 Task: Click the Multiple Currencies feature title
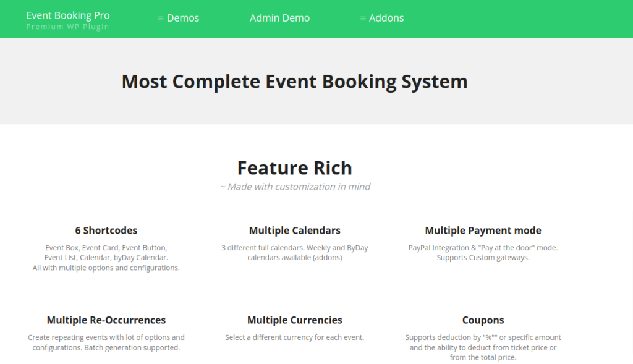coord(294,320)
